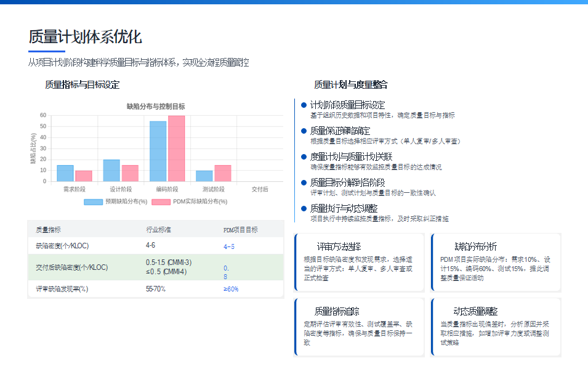Click the 需求阶段 axis label
This screenshot has height=366, width=588.
pyautogui.click(x=75, y=189)
